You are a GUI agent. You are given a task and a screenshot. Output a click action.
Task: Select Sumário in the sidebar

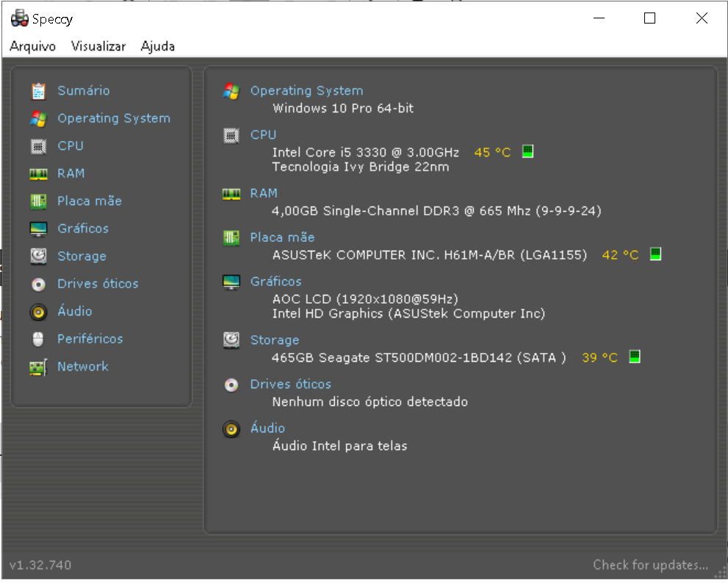coord(84,90)
